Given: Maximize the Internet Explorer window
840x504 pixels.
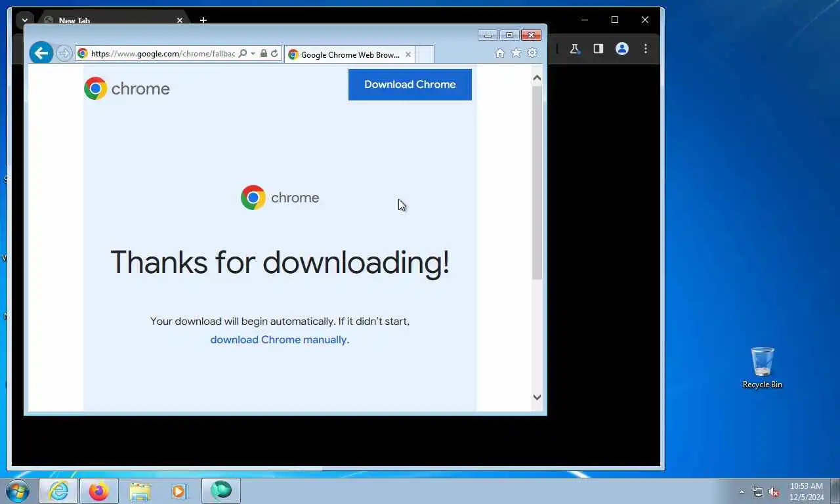Looking at the screenshot, I should pos(509,35).
